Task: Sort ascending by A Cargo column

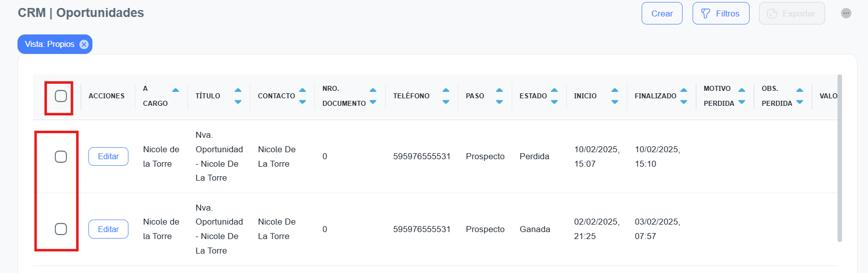Action: click(175, 90)
